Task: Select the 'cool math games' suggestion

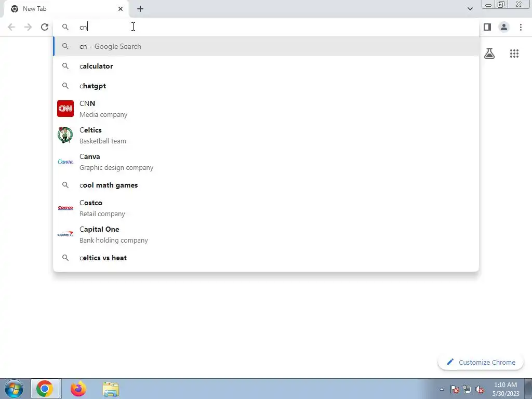Action: 266,185
